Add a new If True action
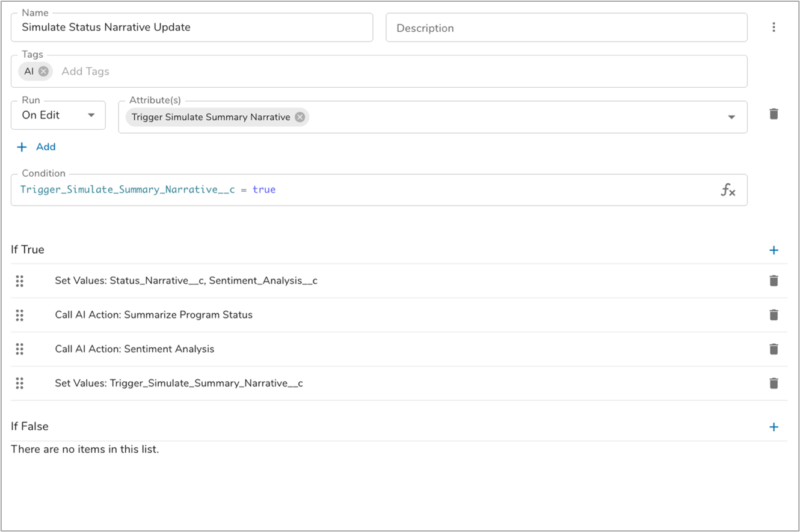The image size is (800, 532). click(774, 250)
